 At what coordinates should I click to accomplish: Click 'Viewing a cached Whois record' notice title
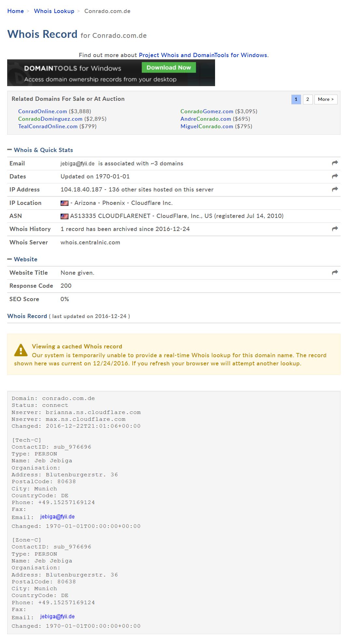[x=77, y=346]
